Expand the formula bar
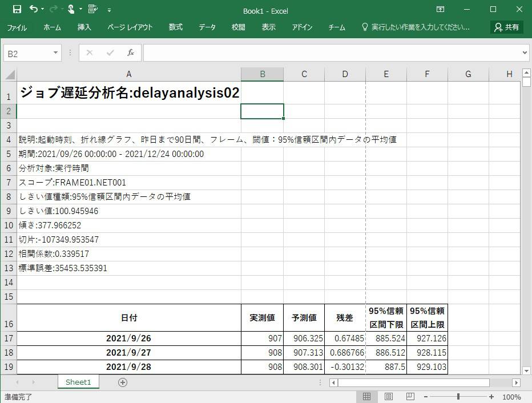Viewport: 532px width, 403px height. click(x=525, y=53)
